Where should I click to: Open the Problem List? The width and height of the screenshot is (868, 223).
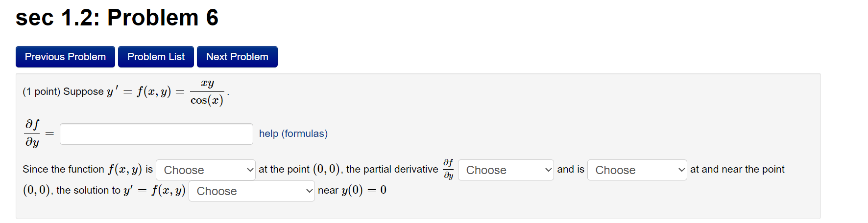pos(156,57)
